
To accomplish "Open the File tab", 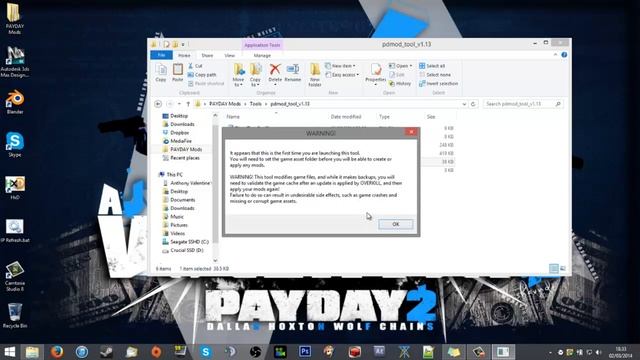I will (161, 55).
